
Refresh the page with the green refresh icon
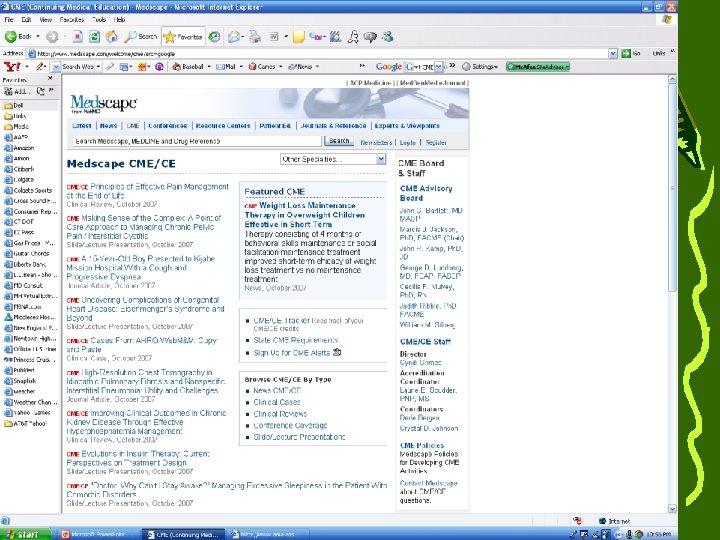tap(95, 37)
